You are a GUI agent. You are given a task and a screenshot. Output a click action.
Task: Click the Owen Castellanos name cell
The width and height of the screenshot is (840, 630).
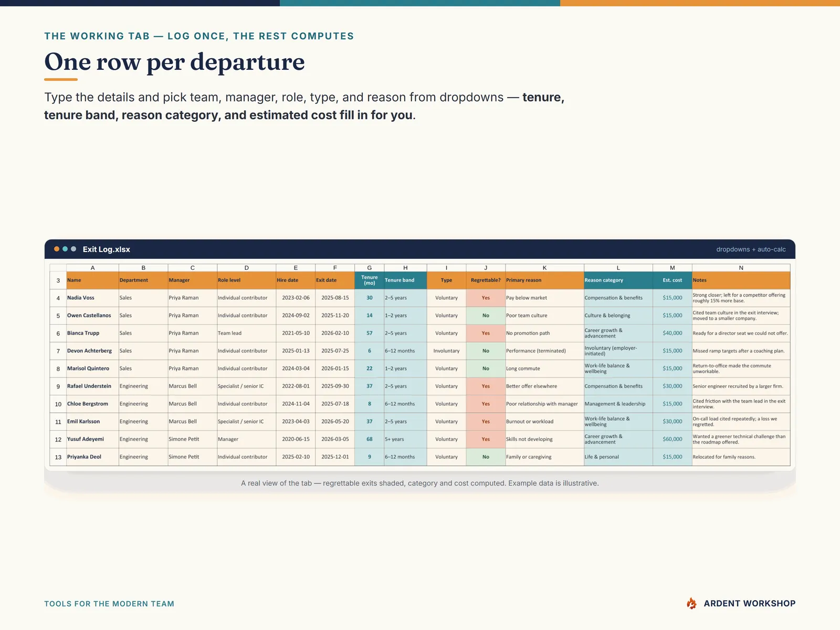(x=92, y=316)
